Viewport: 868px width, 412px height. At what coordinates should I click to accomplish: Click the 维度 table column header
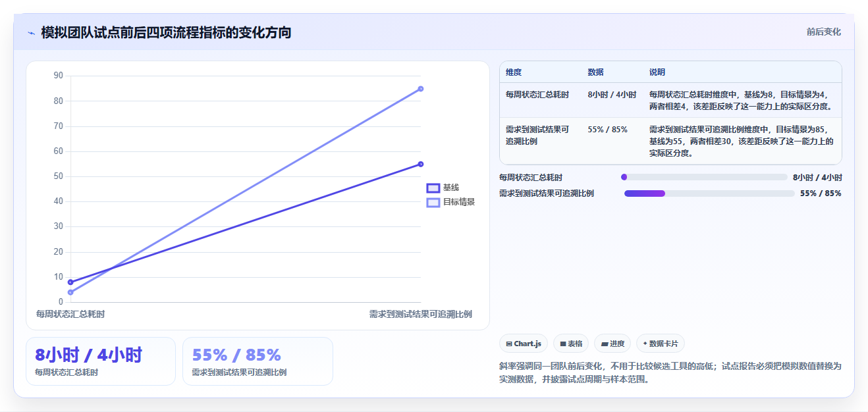coord(514,72)
